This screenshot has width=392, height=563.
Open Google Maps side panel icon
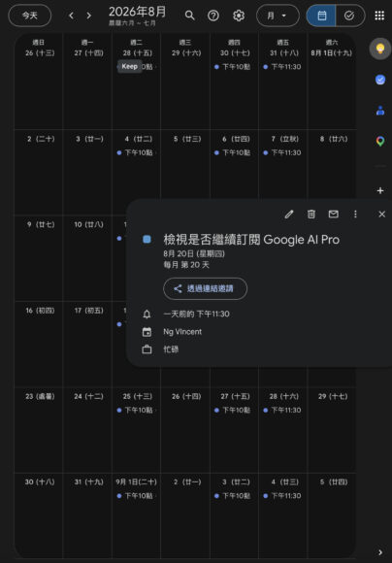(380, 141)
